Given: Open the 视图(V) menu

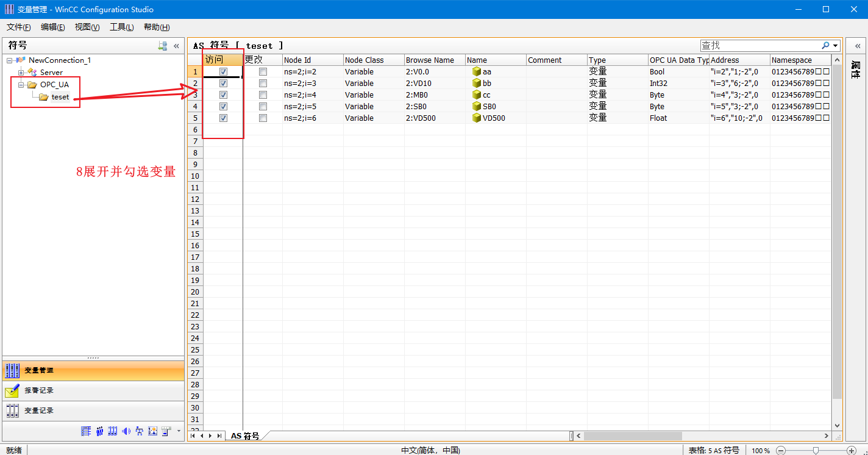Looking at the screenshot, I should pyautogui.click(x=87, y=27).
